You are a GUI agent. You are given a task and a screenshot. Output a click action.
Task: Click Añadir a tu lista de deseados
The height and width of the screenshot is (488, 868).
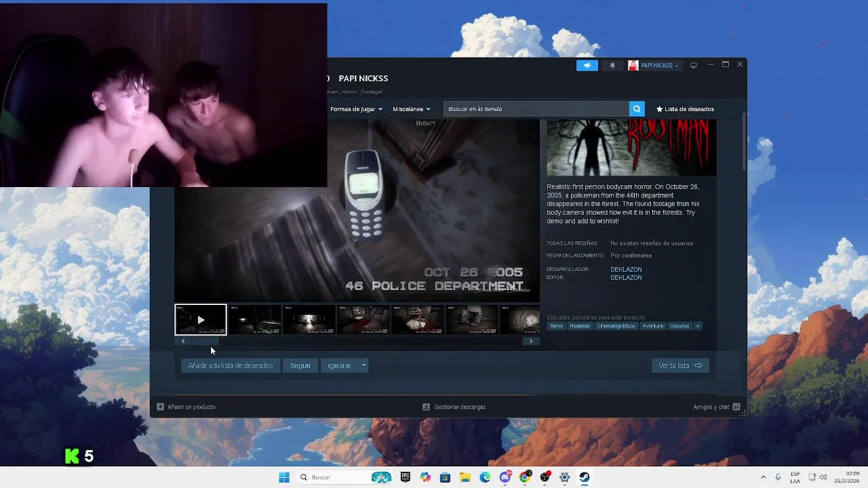231,365
